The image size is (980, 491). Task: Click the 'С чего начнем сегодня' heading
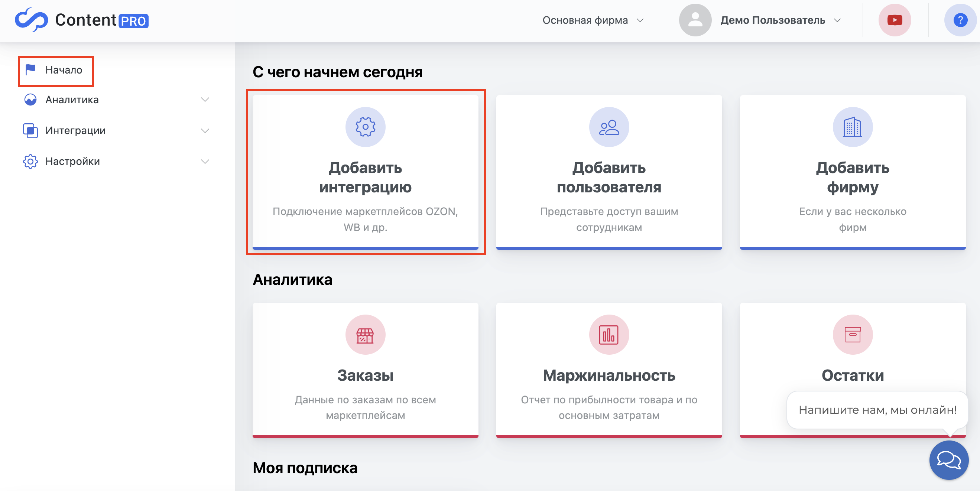(x=337, y=72)
